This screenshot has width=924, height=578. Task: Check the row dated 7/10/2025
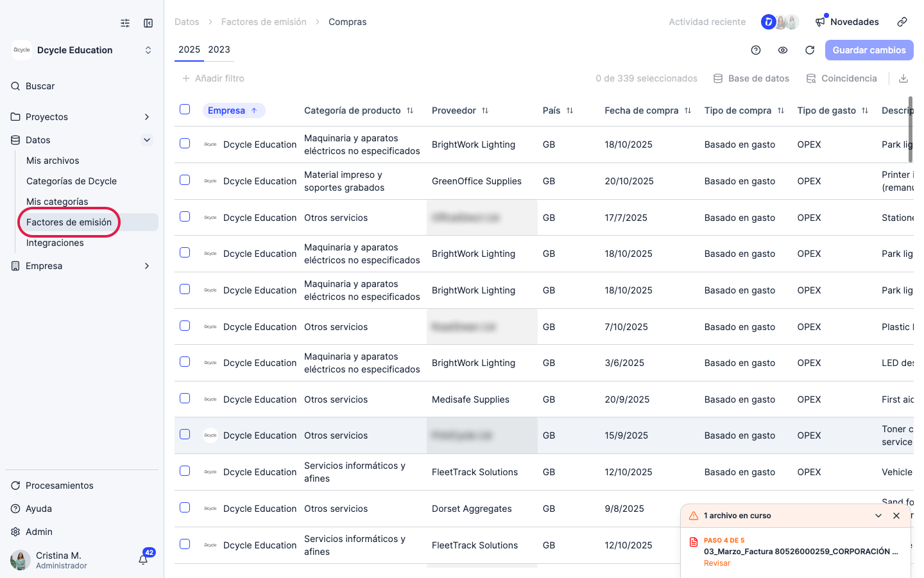pyautogui.click(x=185, y=326)
